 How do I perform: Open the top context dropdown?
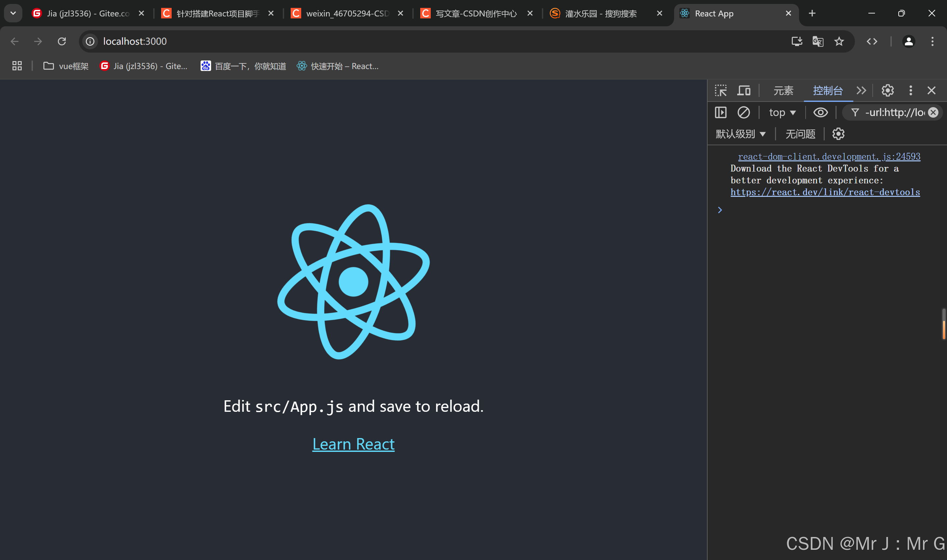(x=782, y=112)
